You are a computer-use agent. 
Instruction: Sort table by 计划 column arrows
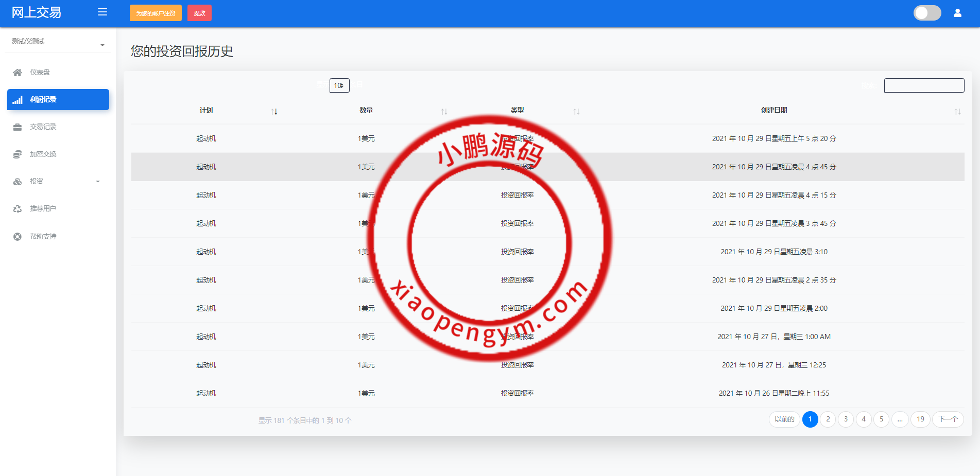(x=274, y=111)
